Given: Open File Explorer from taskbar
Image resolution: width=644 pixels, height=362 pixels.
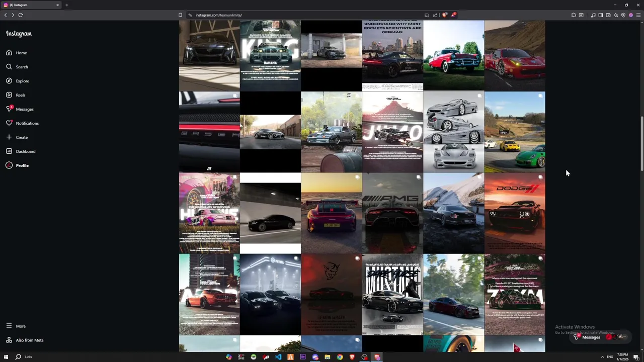Looking at the screenshot, I should (328, 357).
